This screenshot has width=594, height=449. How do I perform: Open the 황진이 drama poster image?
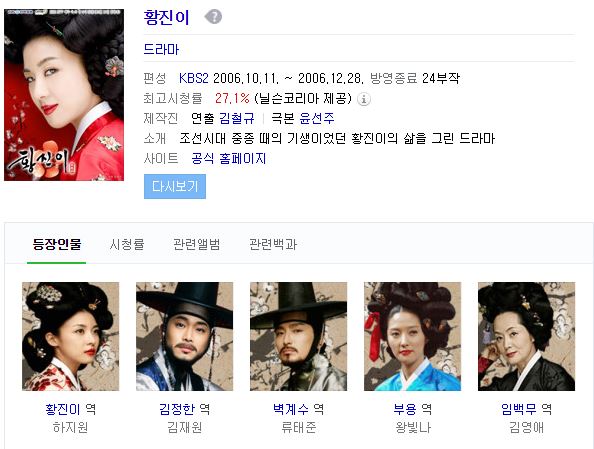[64, 95]
